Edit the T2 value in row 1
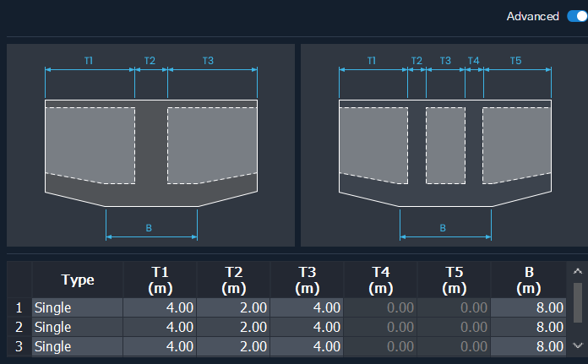 (233, 307)
